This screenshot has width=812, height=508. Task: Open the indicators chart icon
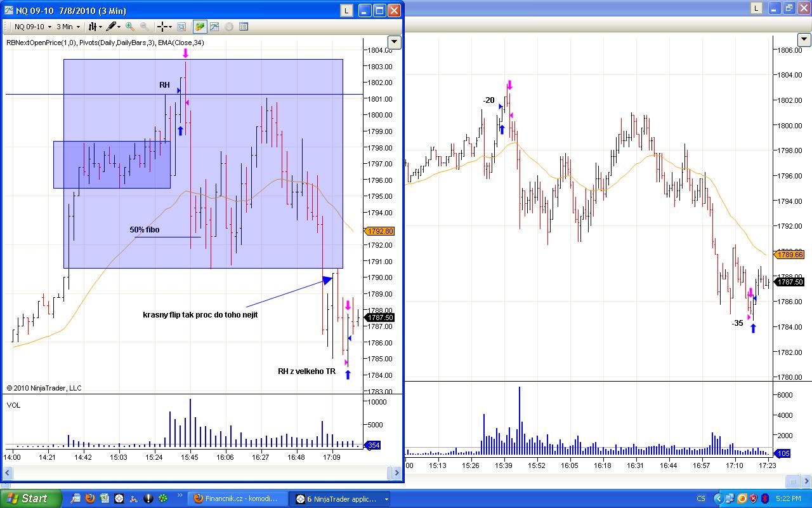point(215,27)
